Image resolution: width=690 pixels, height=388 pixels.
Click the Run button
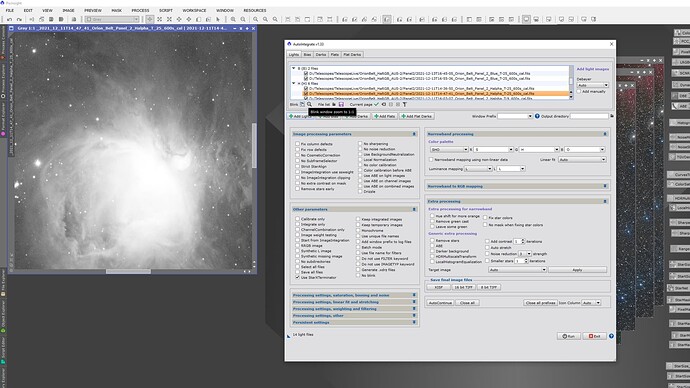point(569,336)
